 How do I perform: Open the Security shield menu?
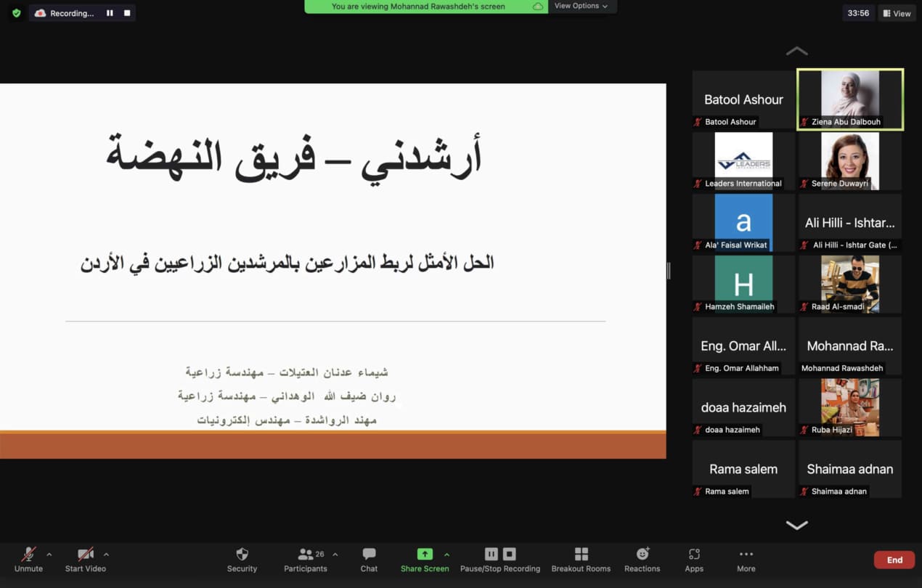coord(242,560)
